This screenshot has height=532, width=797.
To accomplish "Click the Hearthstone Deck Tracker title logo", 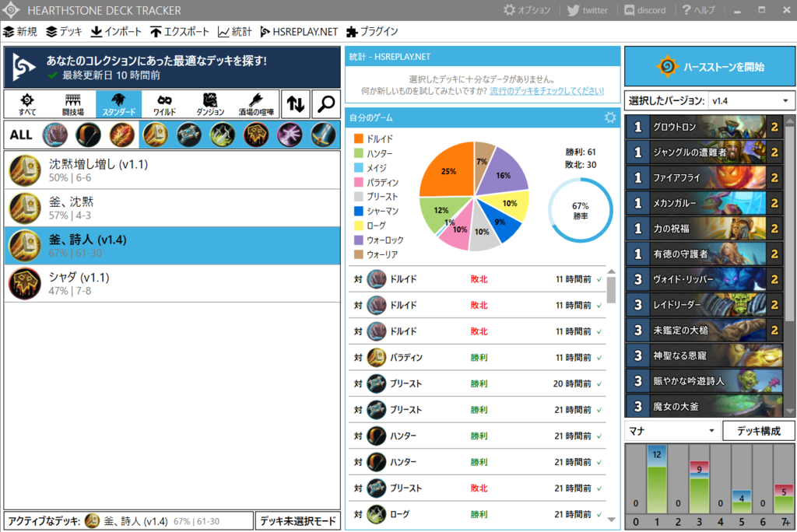I will (11, 10).
